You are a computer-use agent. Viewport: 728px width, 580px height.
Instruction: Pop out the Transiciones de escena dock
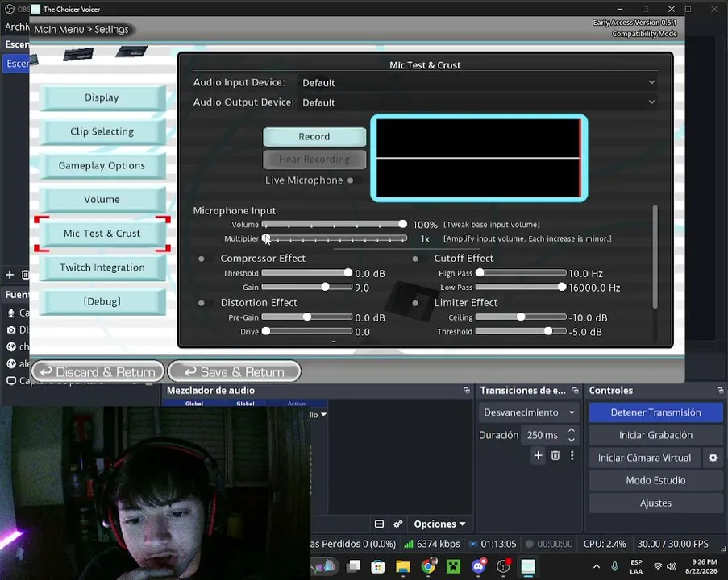pyautogui.click(x=576, y=391)
